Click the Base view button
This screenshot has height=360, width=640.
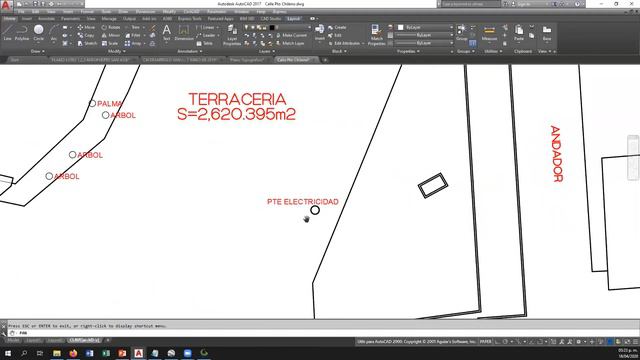(547, 33)
